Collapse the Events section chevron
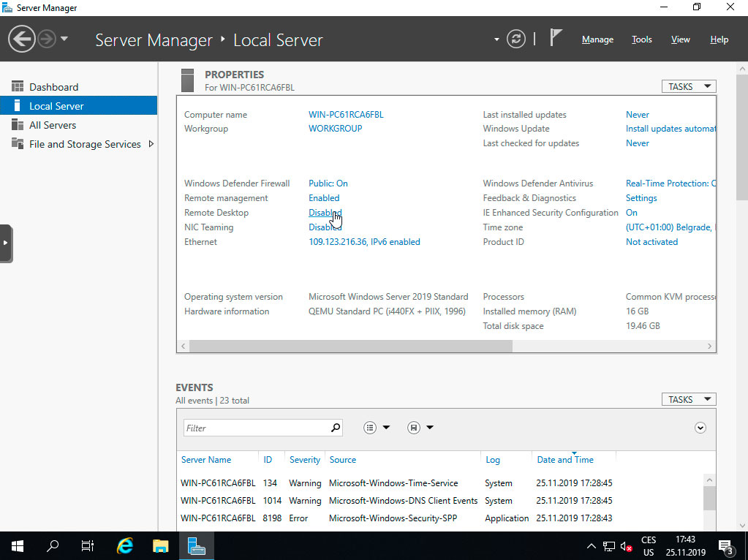 click(700, 427)
